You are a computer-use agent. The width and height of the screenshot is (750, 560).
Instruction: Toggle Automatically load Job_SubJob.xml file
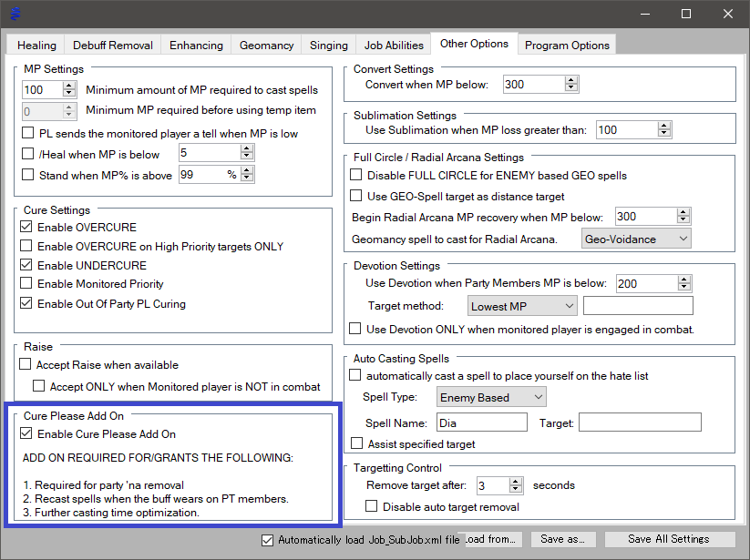pos(267,540)
